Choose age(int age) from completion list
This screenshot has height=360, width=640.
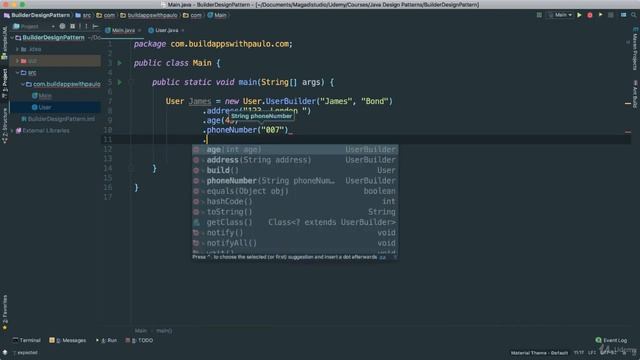tap(295, 149)
